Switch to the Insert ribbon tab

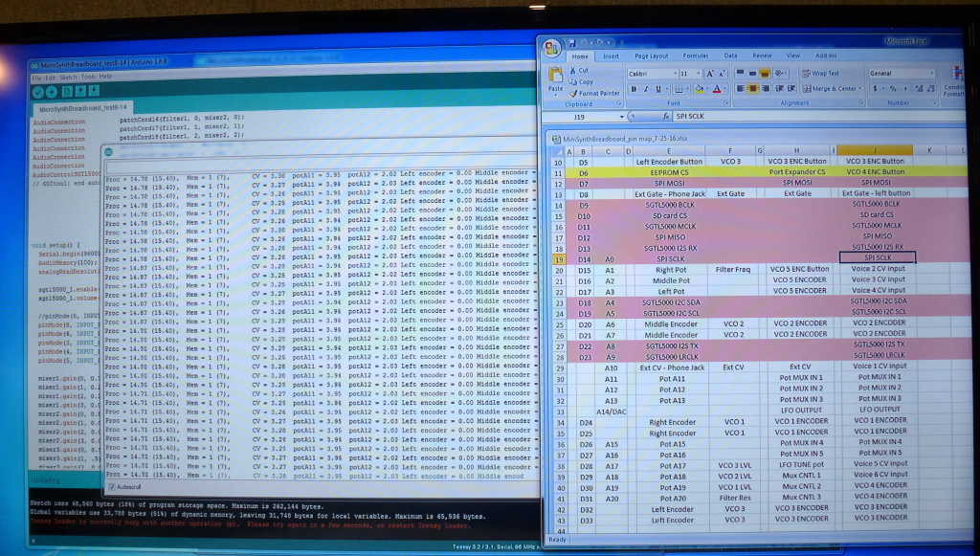click(611, 56)
